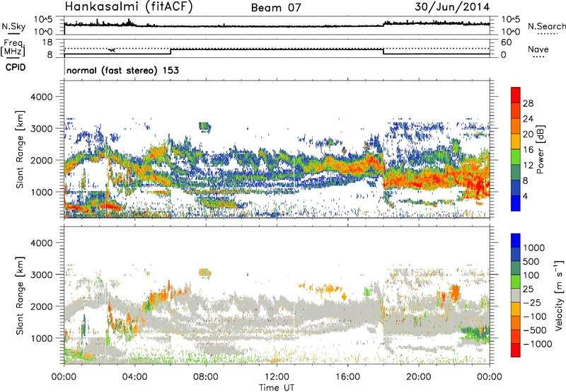This screenshot has height=392, width=566.
Task: Click the '18' tick on frequency axis
Action: point(47,42)
